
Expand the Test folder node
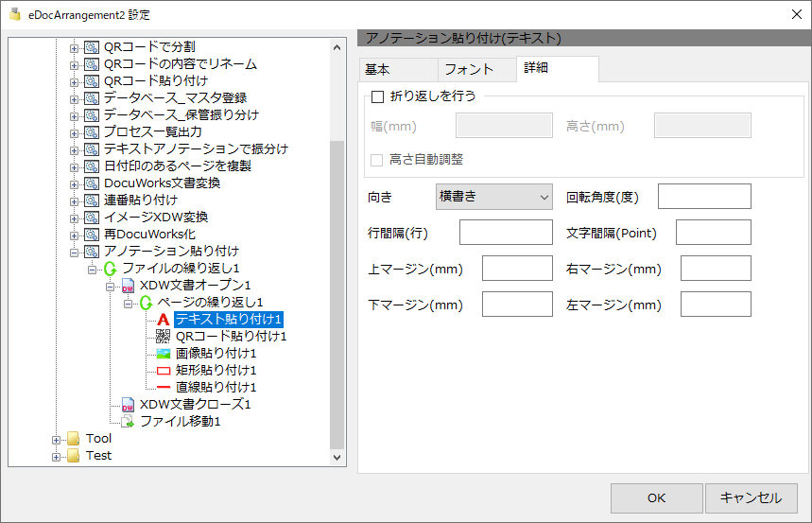(56, 458)
